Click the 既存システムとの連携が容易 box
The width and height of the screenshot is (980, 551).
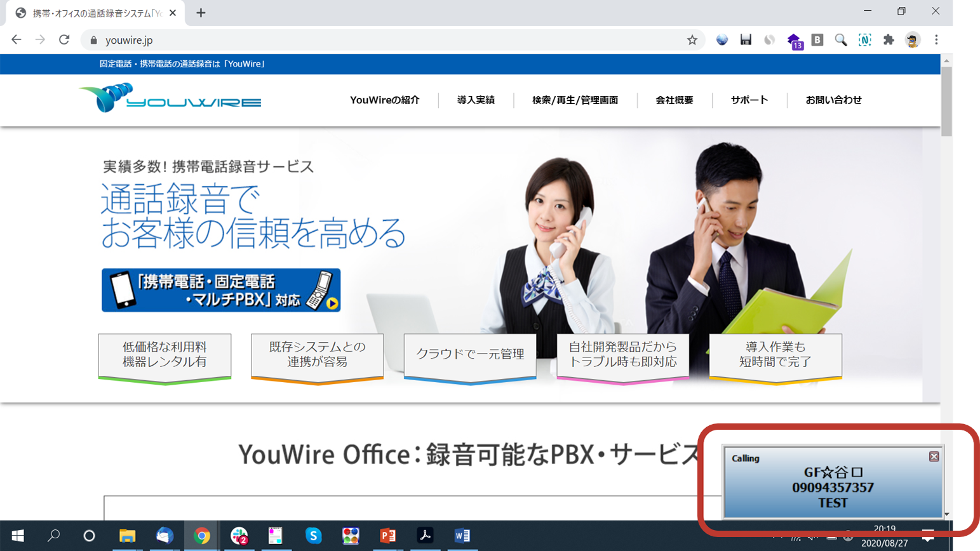(318, 358)
